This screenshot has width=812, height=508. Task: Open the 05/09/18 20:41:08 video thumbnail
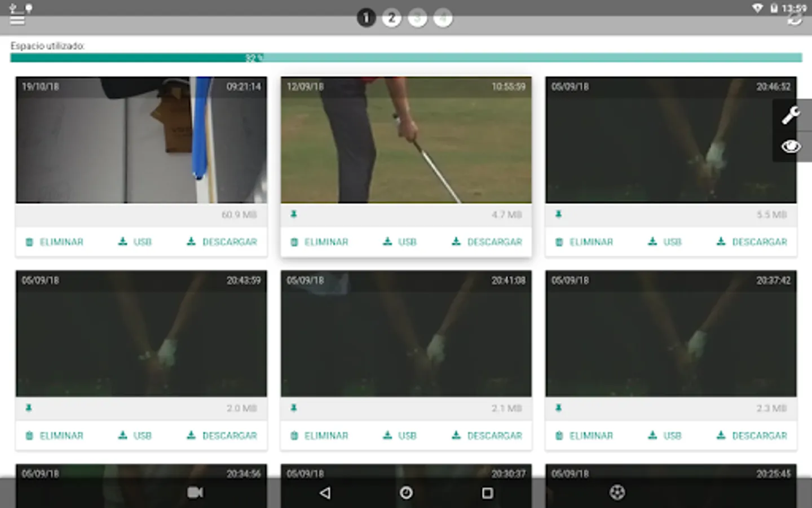(x=406, y=334)
